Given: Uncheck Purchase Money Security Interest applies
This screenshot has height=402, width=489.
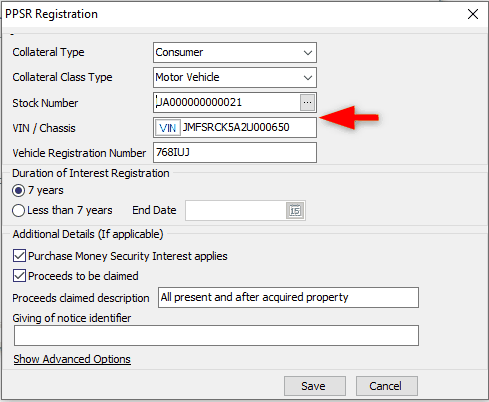Looking at the screenshot, I should [x=19, y=256].
